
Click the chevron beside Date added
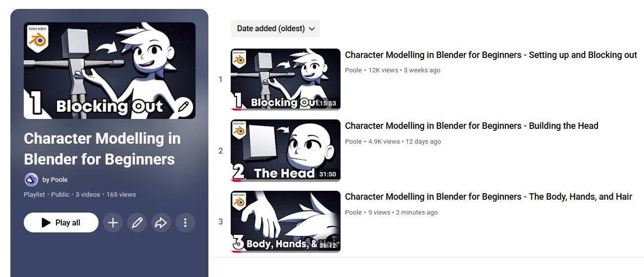coord(312,29)
